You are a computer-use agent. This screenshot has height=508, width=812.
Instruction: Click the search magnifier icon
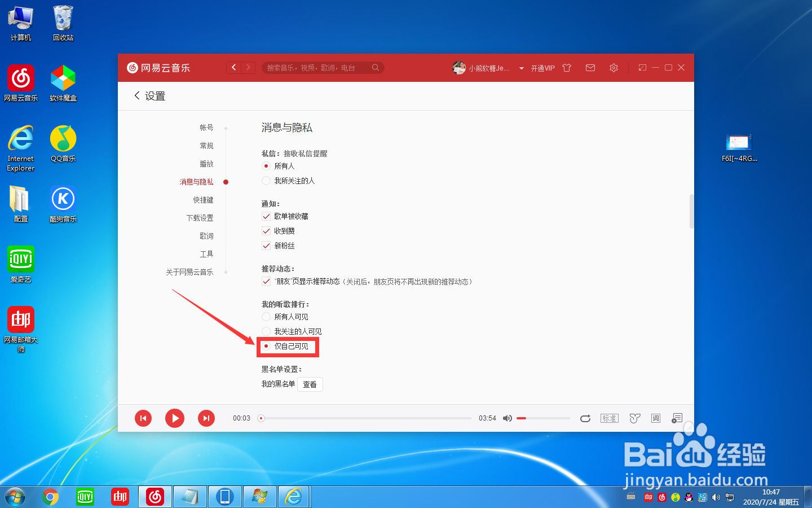pos(376,68)
